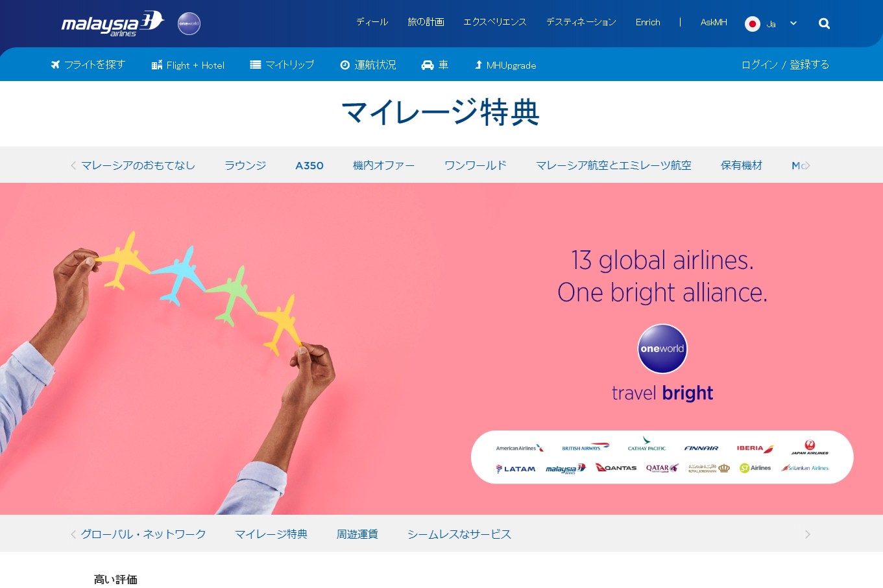
Task: Click the Japan flag language icon
Action: click(753, 24)
